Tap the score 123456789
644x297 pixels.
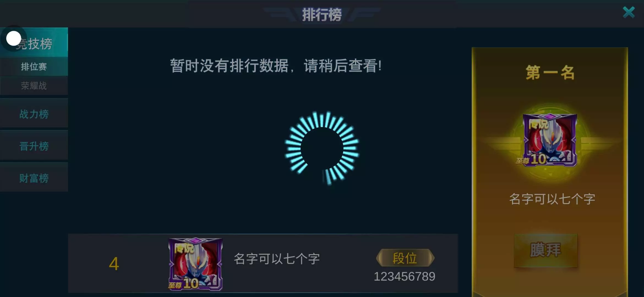pyautogui.click(x=404, y=276)
